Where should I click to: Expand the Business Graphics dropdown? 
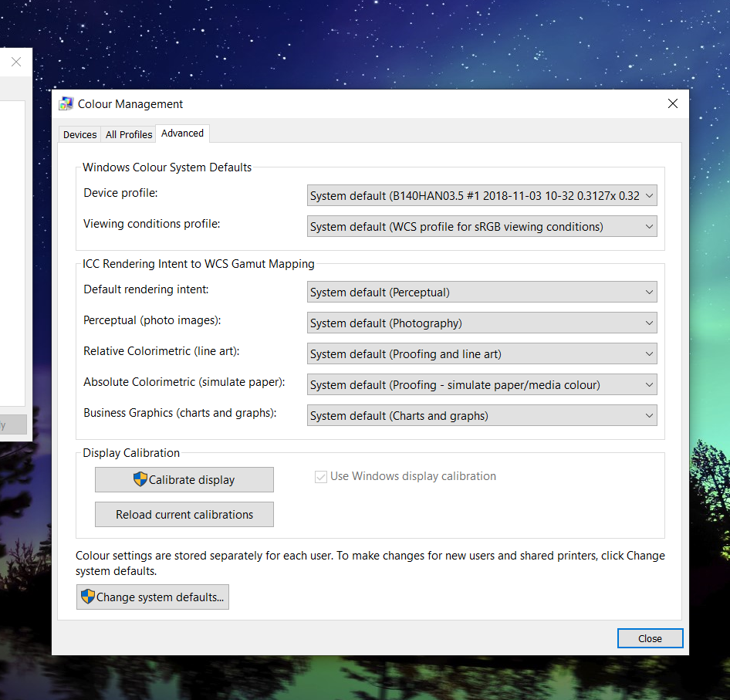point(482,415)
